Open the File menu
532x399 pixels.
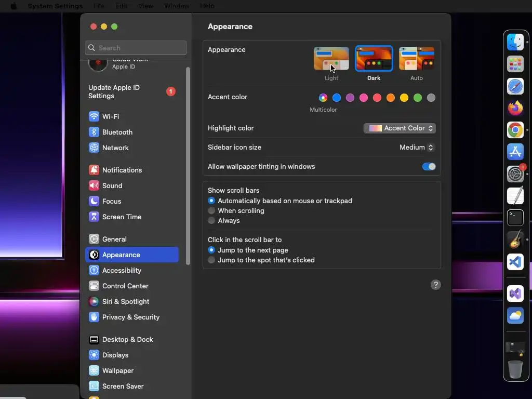click(x=99, y=6)
